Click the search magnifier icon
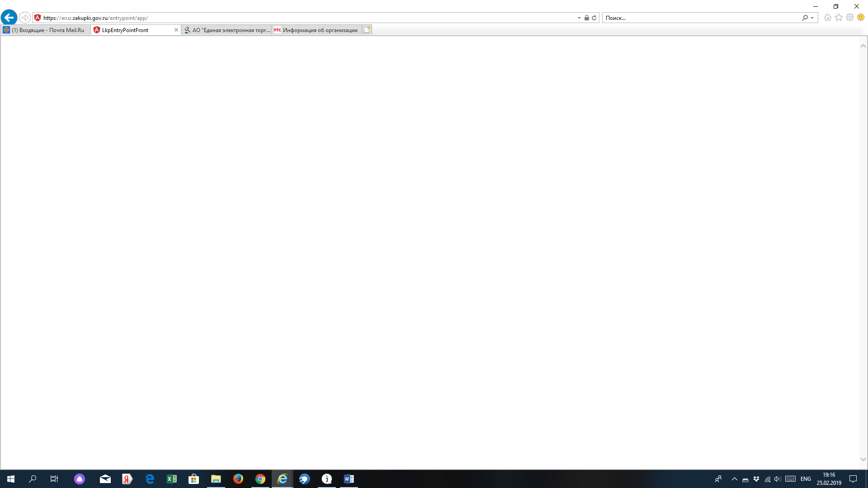The width and height of the screenshot is (868, 488). 805,18
